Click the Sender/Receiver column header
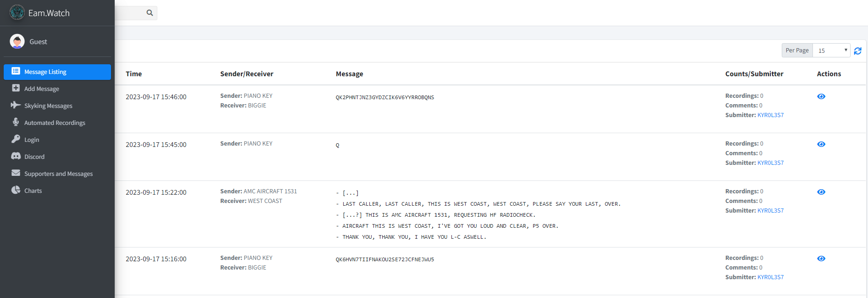This screenshot has width=868, height=298. pos(247,74)
